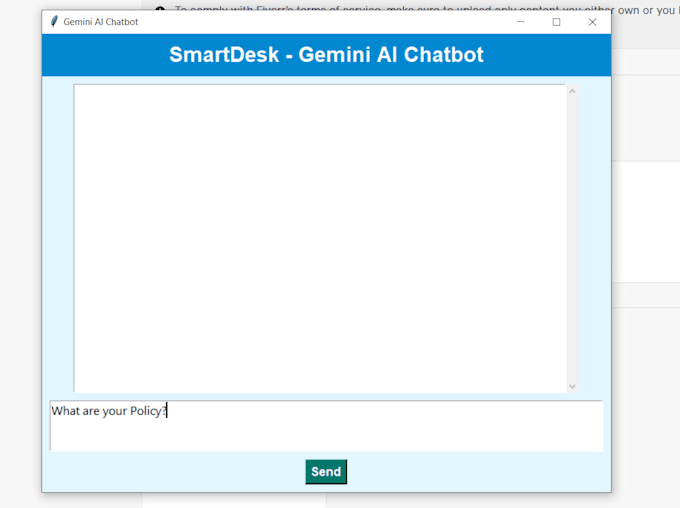Click the 'SmartDesk - Gemini AI Chatbot' header text
680x508 pixels.
(326, 55)
